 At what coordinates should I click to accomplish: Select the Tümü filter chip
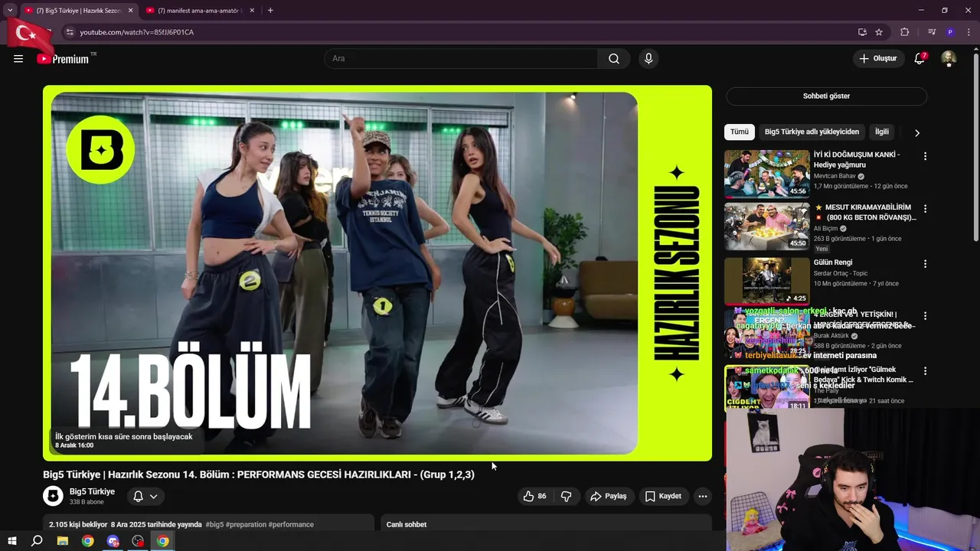point(740,132)
